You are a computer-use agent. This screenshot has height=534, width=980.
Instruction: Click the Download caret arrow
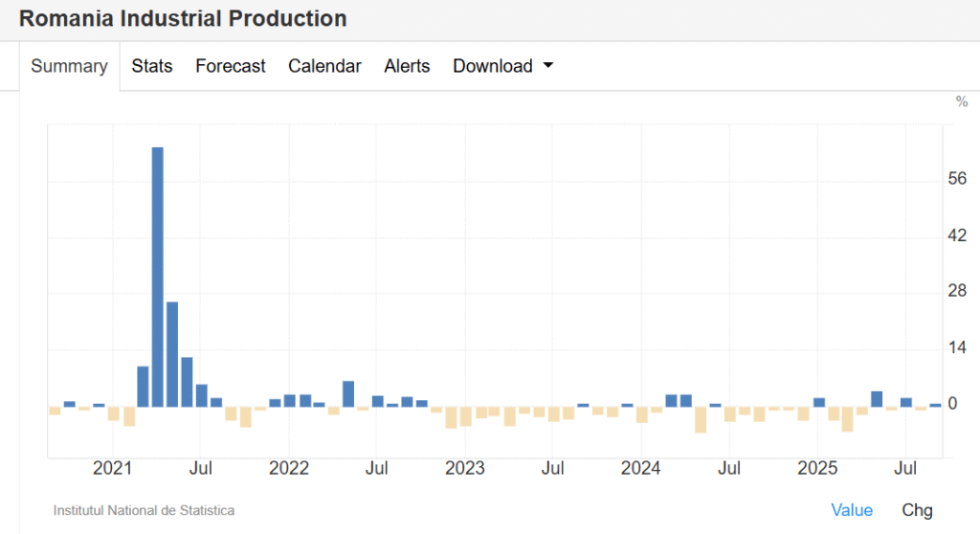[x=548, y=66]
